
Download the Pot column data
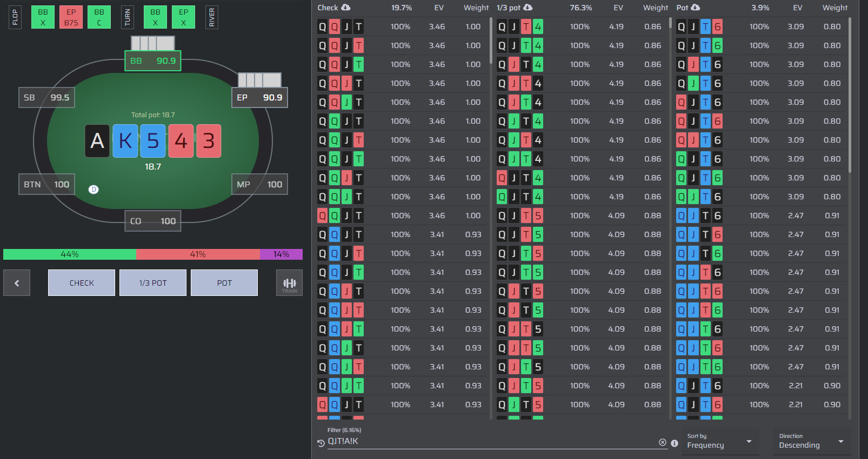pos(696,8)
